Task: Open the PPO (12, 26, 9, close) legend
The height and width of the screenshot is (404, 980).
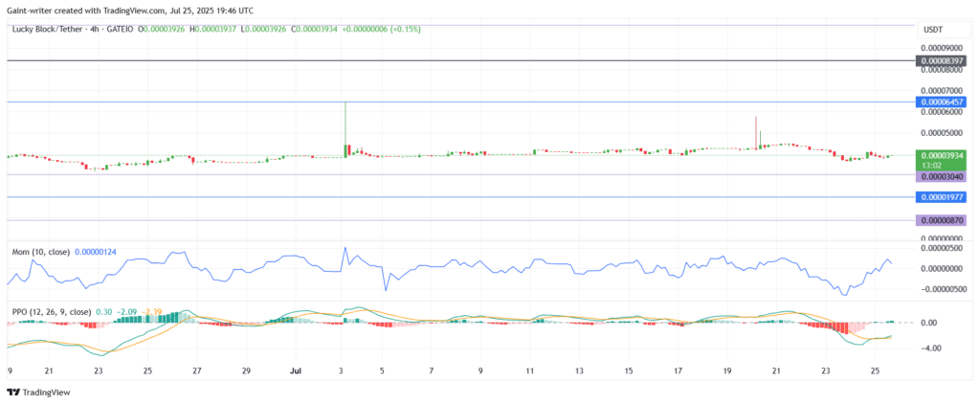Action: 52,311
